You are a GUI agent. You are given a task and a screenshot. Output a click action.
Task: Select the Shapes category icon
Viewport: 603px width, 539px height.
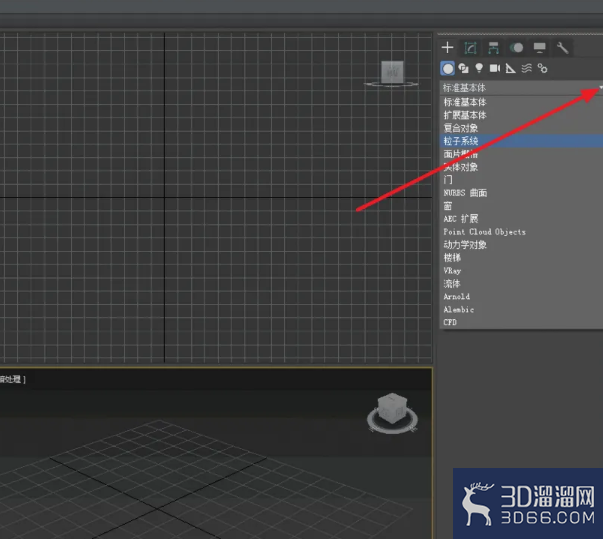tap(463, 69)
